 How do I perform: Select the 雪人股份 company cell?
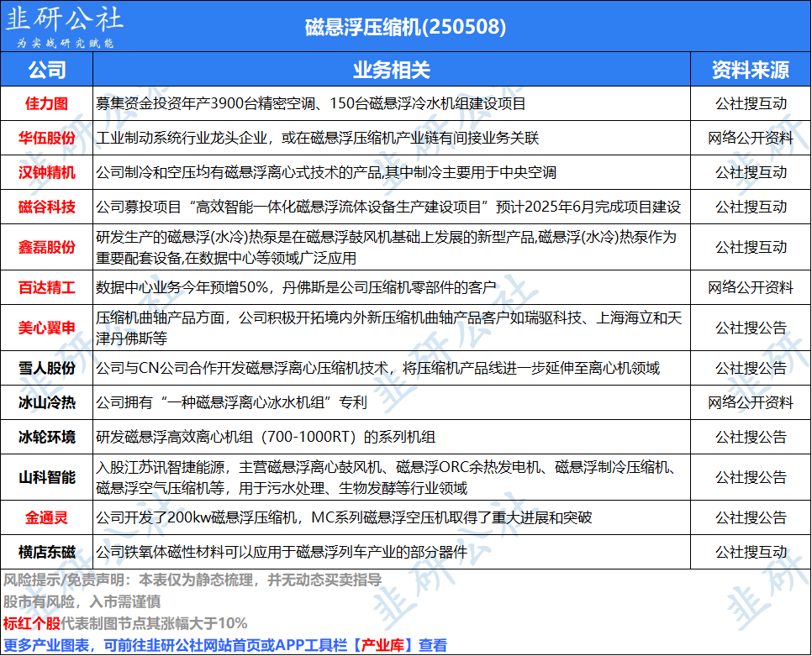47,368
